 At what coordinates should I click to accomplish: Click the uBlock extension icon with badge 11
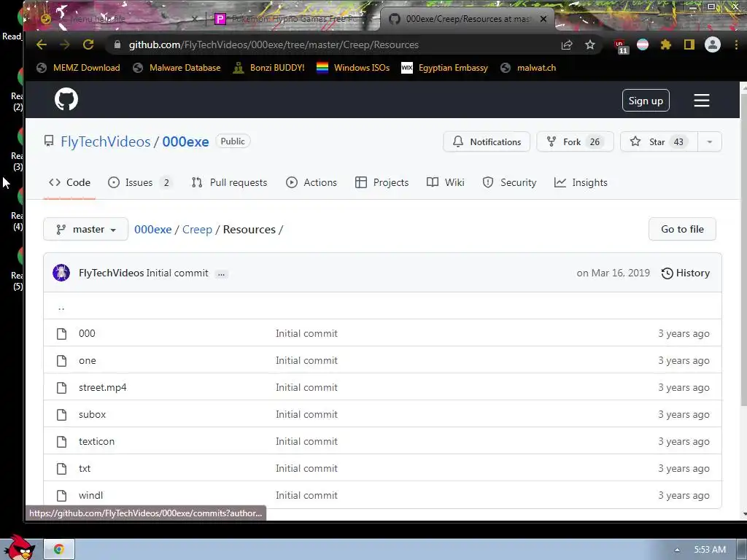(x=621, y=46)
